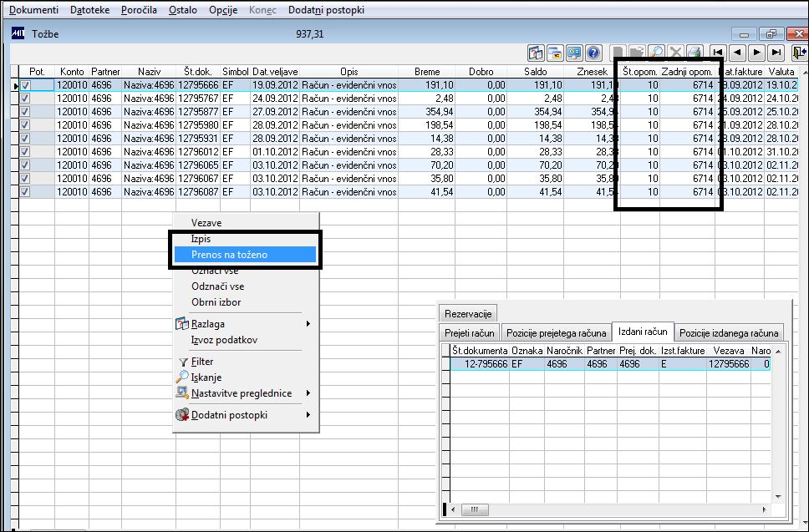
Task: Open the magnifier search tool in toolbar
Action: click(656, 53)
